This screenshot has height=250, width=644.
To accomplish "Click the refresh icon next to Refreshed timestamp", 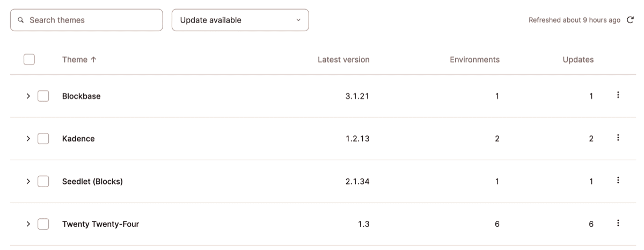I will 630,20.
